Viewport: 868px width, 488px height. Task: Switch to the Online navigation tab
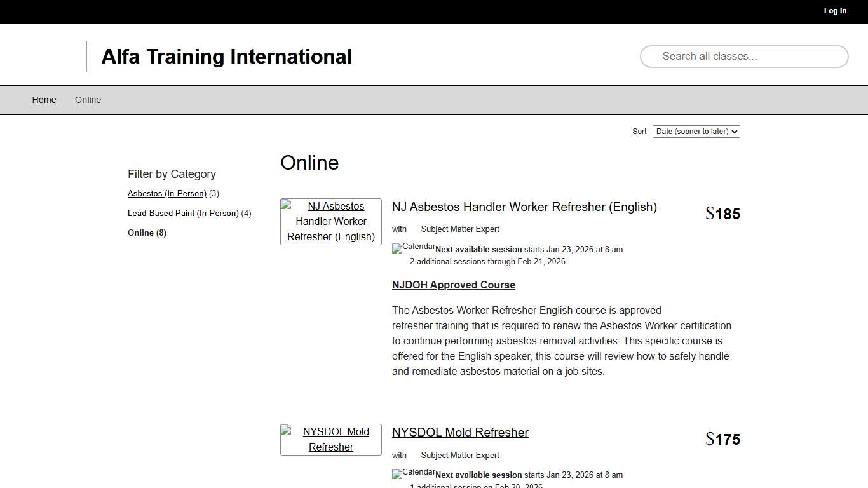tap(88, 100)
